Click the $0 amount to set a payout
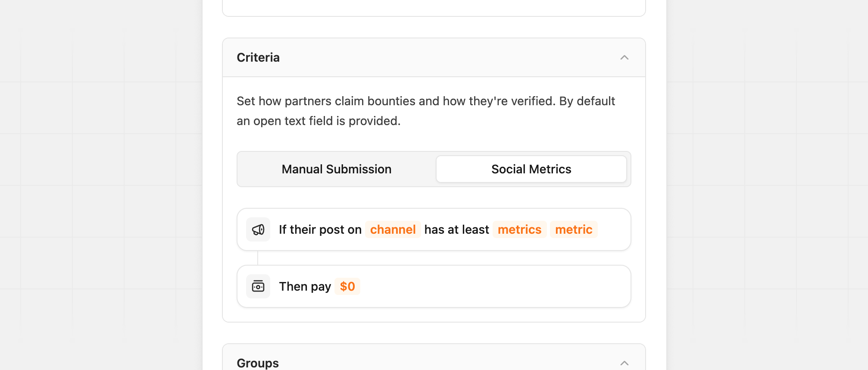The width and height of the screenshot is (868, 370). coord(347,286)
